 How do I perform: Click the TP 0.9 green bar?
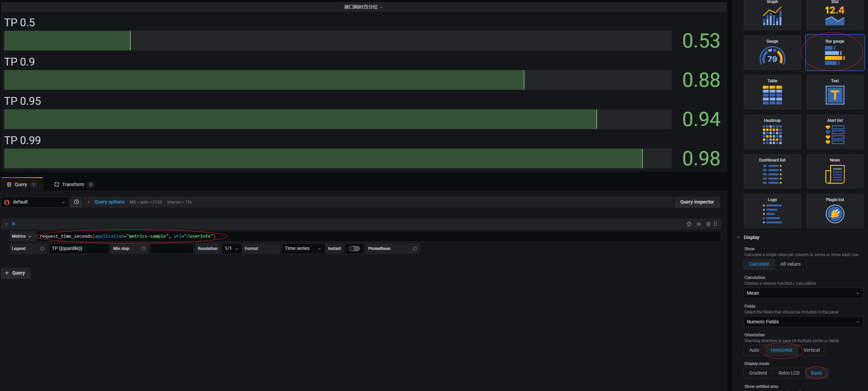tap(263, 80)
